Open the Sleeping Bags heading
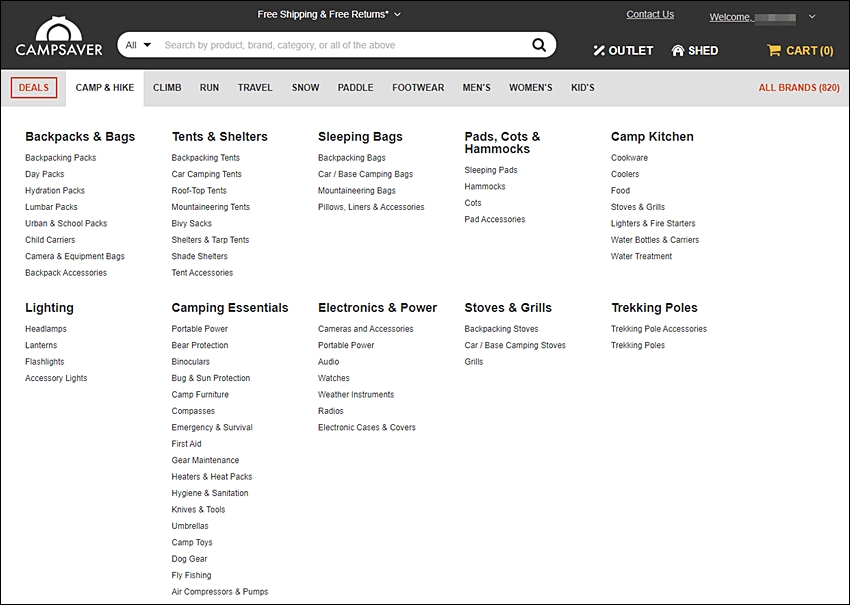This screenshot has height=605, width=850. pyautogui.click(x=360, y=137)
